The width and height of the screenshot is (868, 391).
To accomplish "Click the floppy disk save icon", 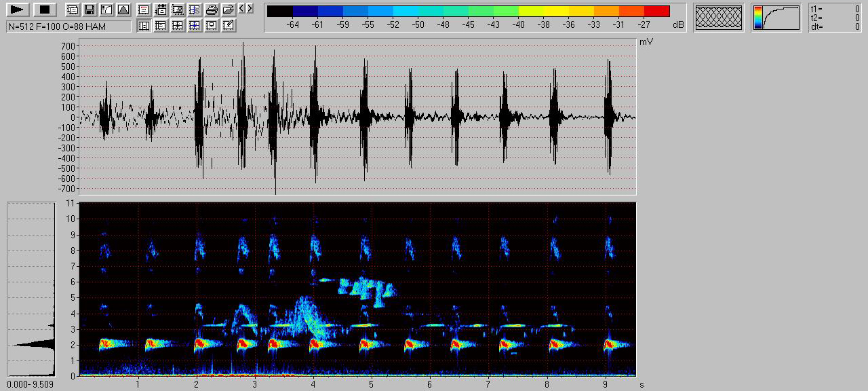I will pos(89,10).
